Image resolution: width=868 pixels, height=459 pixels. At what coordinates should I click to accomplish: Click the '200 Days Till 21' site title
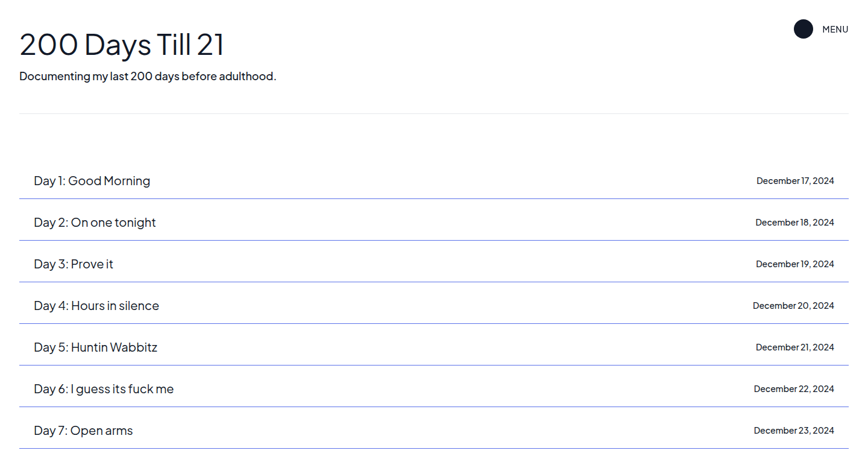tap(122, 45)
